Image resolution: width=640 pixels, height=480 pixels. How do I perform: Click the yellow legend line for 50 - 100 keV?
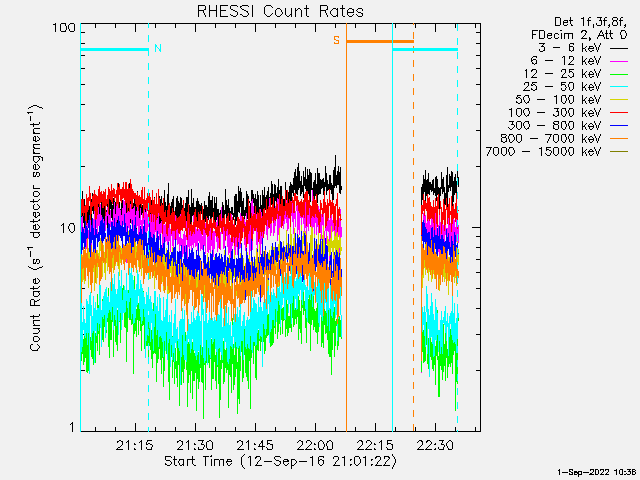point(618,100)
